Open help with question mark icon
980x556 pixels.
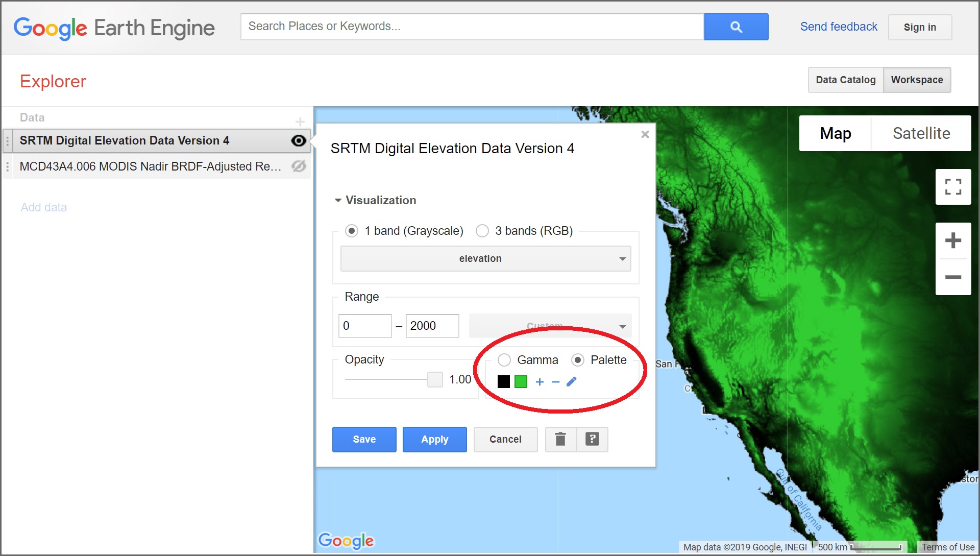point(592,439)
